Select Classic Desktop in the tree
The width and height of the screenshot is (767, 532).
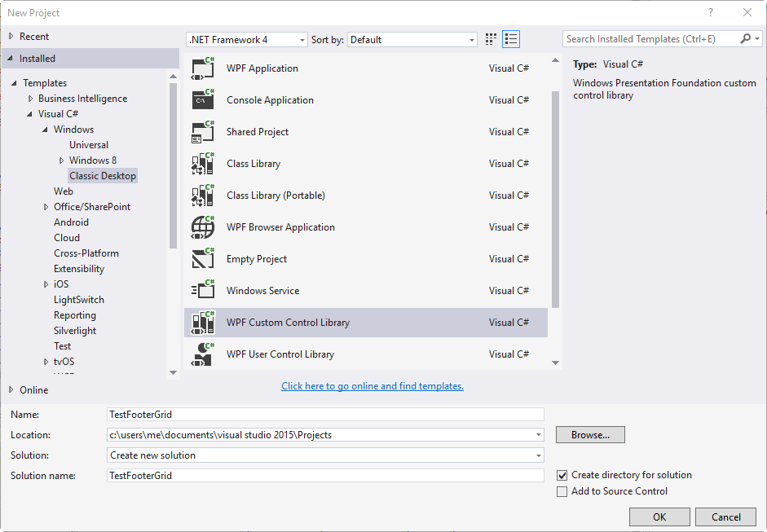coord(102,175)
